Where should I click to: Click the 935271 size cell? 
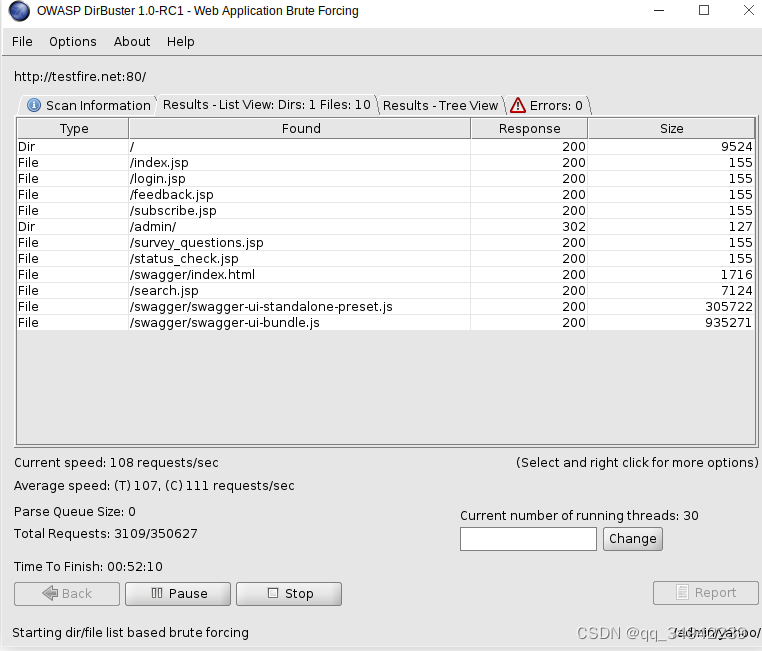pos(671,323)
